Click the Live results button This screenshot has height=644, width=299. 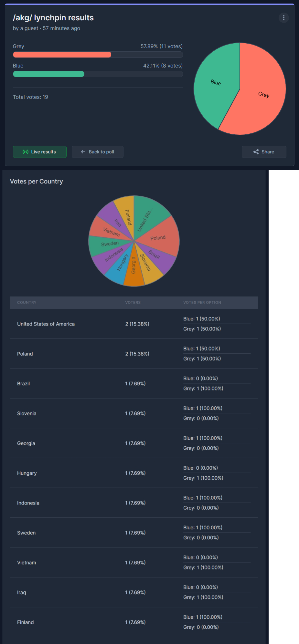click(x=40, y=152)
